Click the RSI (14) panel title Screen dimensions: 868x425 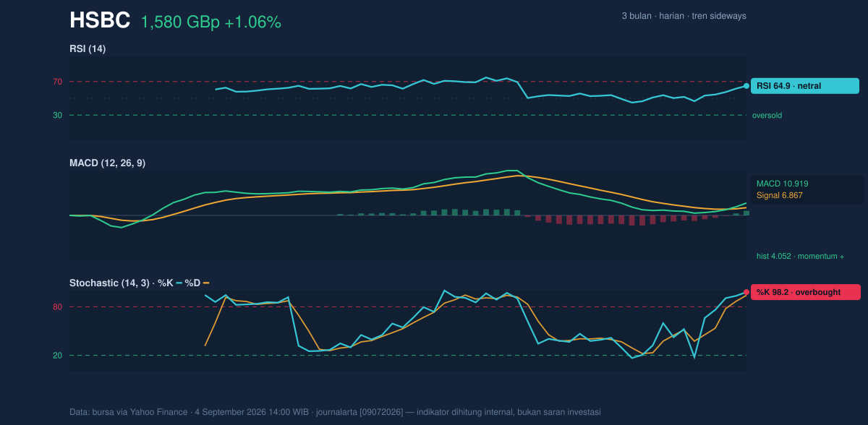pos(88,48)
